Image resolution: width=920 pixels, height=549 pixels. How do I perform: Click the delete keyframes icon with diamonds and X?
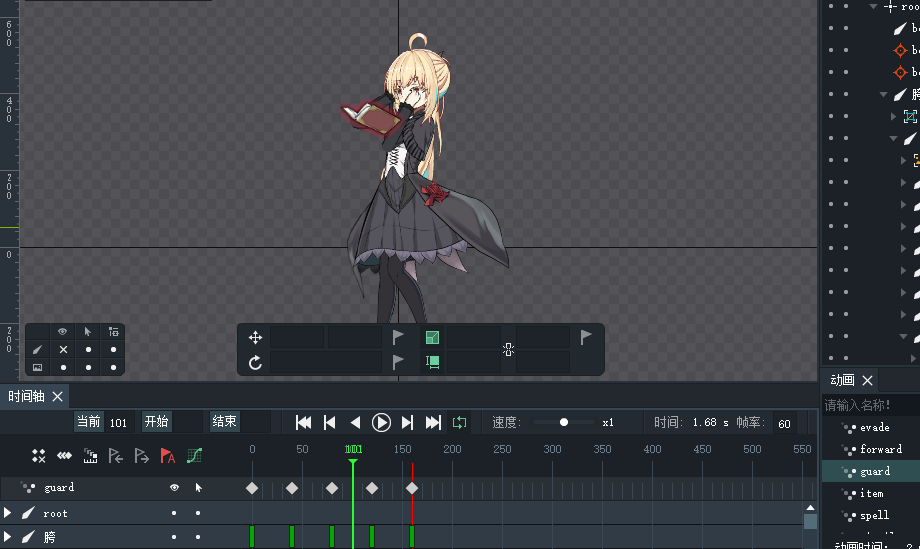point(39,456)
